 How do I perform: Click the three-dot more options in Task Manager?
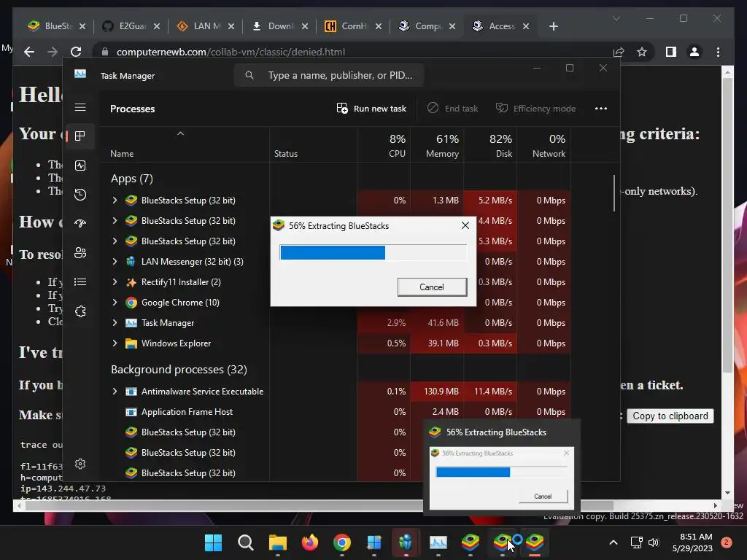coord(601,109)
